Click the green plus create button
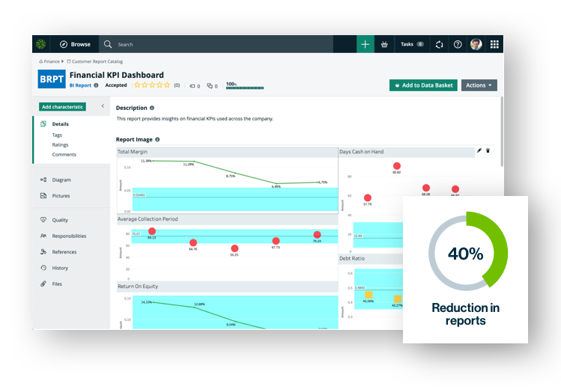The width and height of the screenshot is (561, 392). point(365,44)
